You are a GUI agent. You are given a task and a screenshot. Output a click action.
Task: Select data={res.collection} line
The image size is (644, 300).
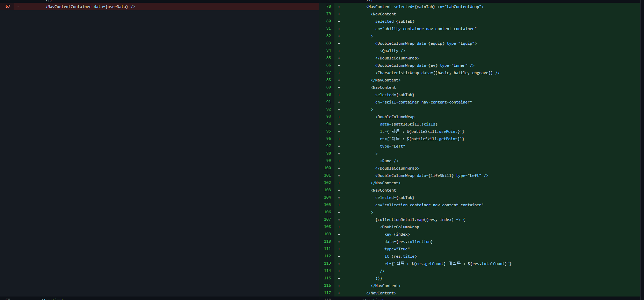click(x=409, y=242)
